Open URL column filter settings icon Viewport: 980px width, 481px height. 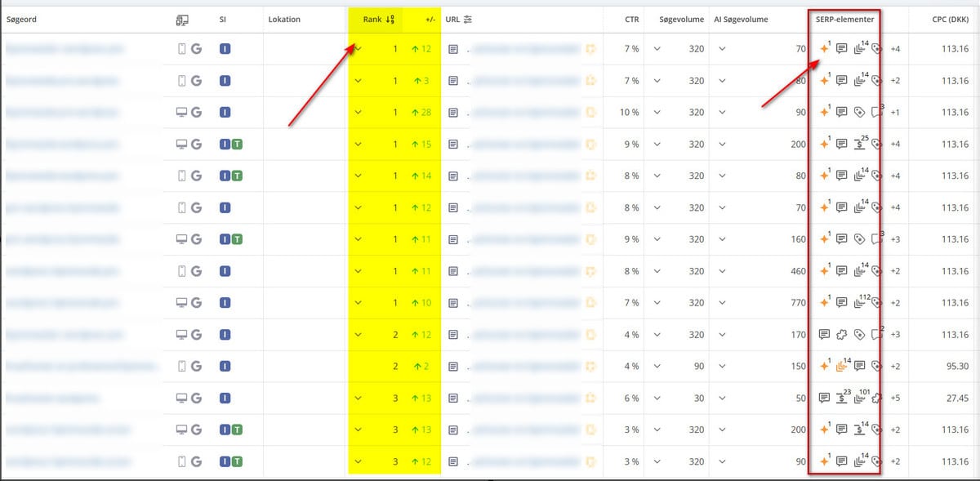[x=468, y=20]
